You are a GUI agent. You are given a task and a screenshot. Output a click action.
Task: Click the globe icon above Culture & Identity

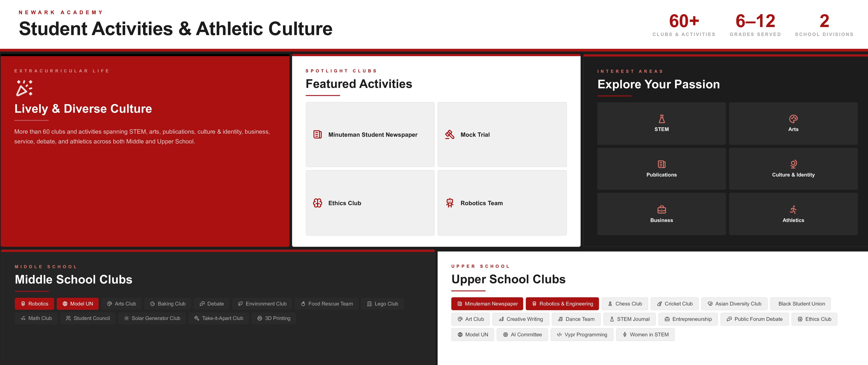[793, 164]
